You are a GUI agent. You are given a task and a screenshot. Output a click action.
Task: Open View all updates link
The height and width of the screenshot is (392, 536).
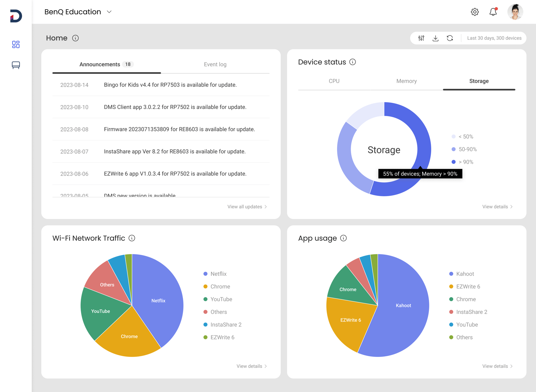pos(247,207)
